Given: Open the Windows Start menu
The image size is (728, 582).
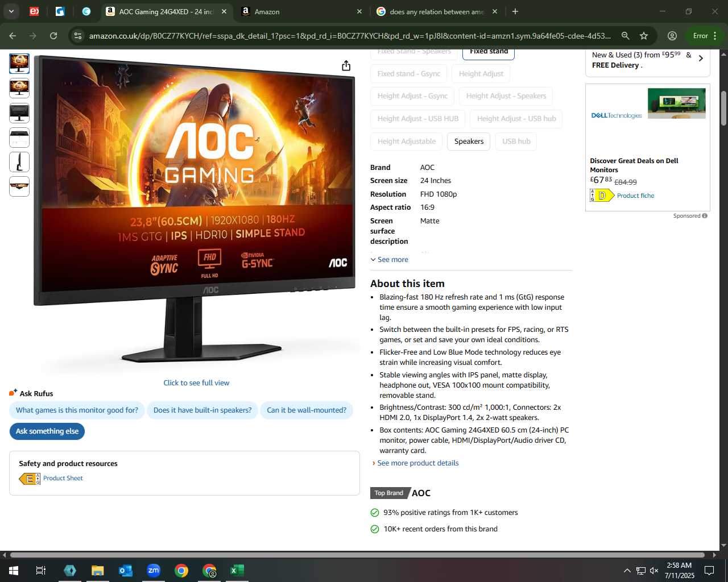Looking at the screenshot, I should coord(14,571).
